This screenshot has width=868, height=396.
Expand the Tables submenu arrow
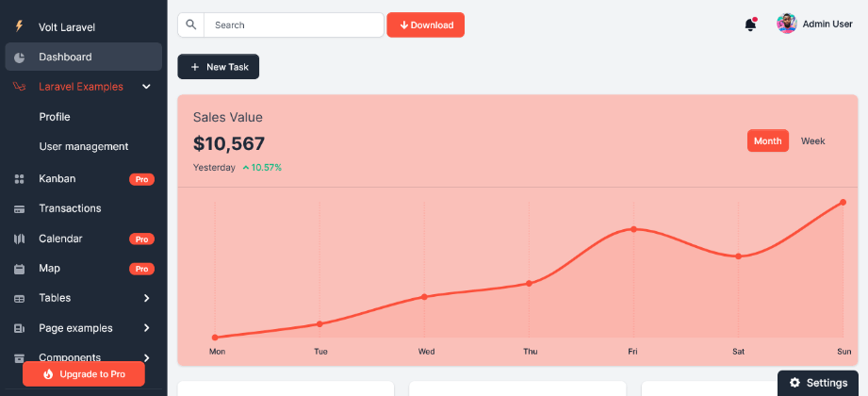[x=147, y=298]
